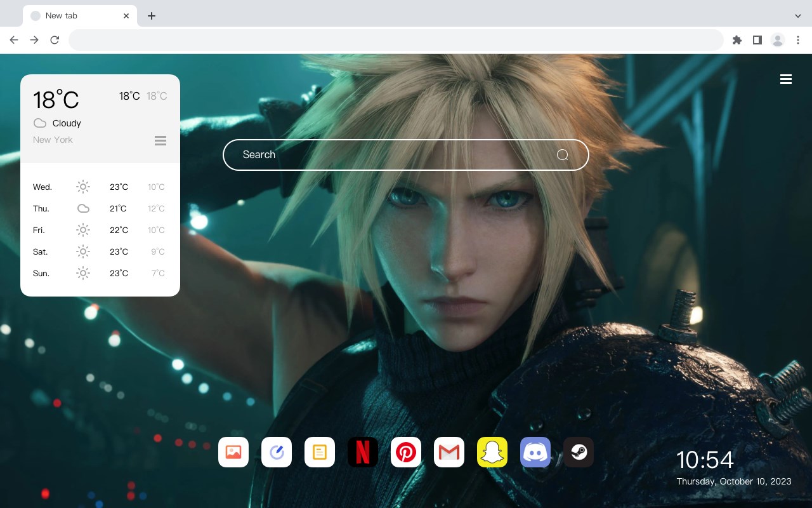Viewport: 812px width, 508px height.
Task: Open the Gmail shortcut
Action: pos(449,452)
